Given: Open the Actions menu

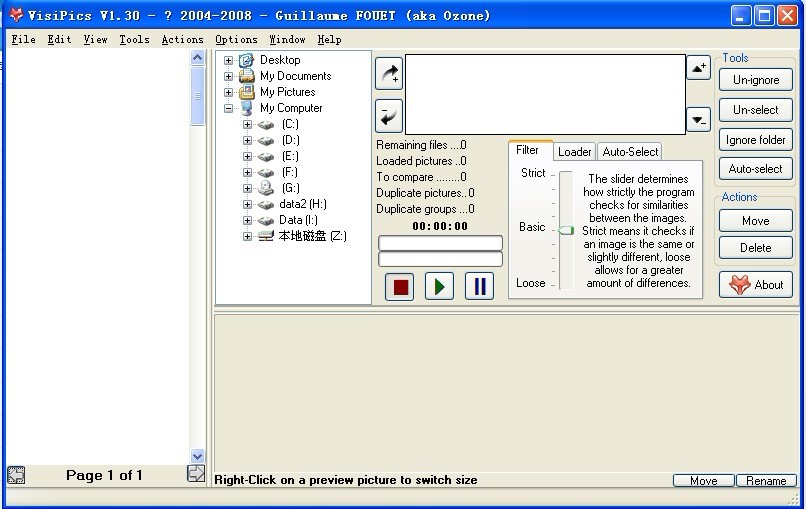Looking at the screenshot, I should pyautogui.click(x=182, y=40).
